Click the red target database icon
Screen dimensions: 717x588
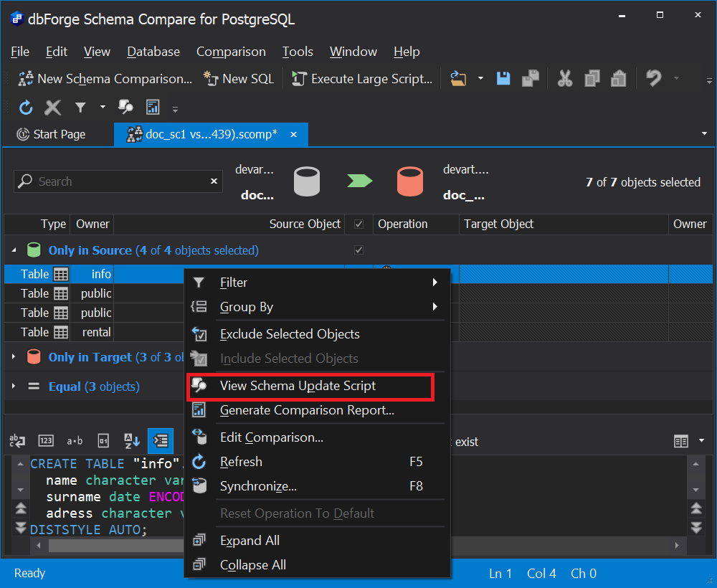coord(409,181)
